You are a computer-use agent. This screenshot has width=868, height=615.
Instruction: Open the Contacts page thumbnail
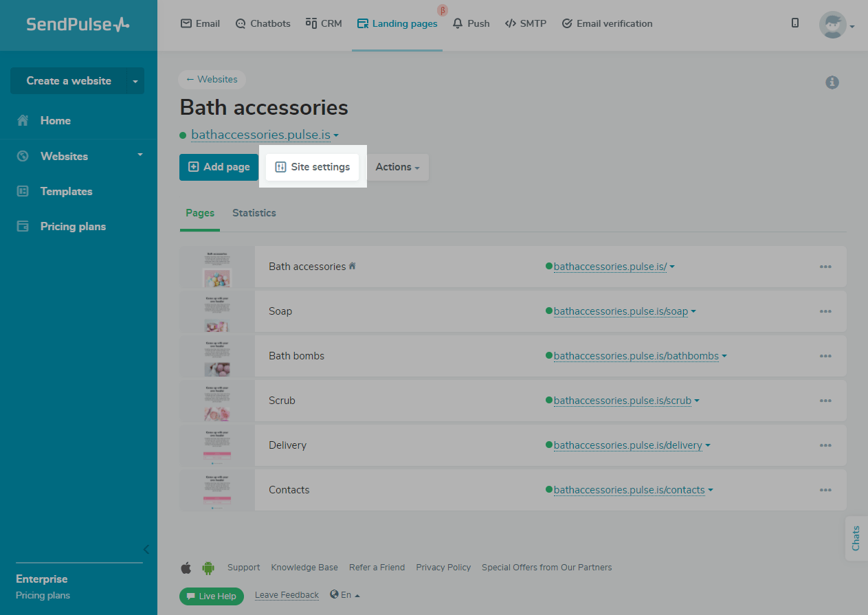point(217,490)
